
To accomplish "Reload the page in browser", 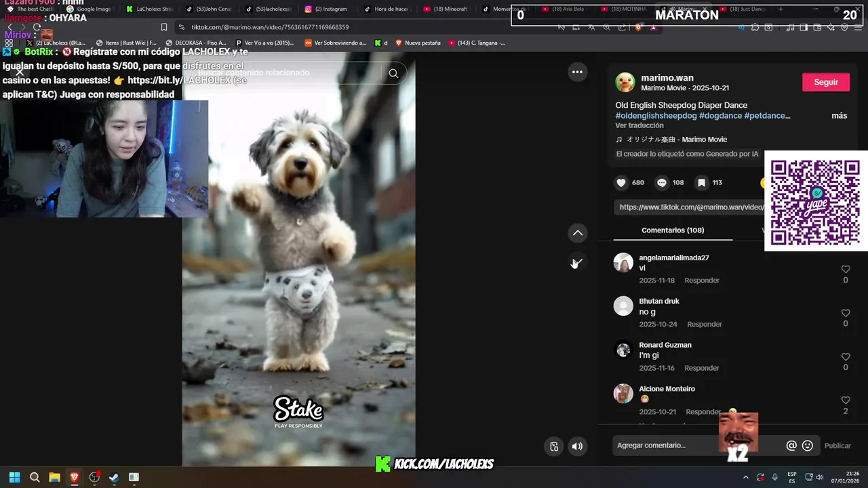I will [x=36, y=27].
